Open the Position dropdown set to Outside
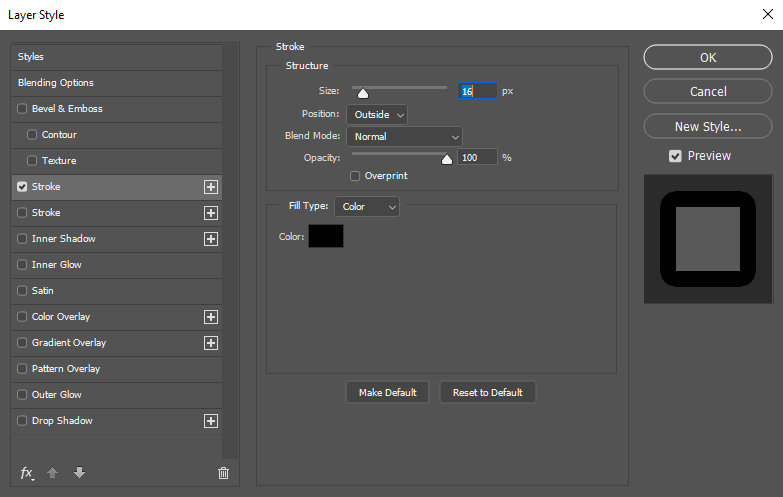This screenshot has width=783, height=497. (377, 114)
